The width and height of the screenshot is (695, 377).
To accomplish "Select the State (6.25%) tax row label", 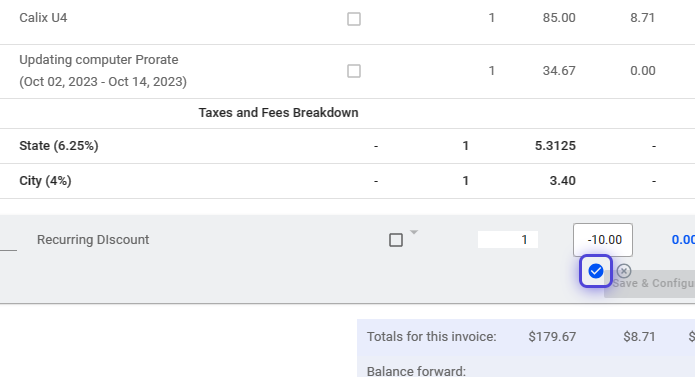I will pyautogui.click(x=59, y=146).
